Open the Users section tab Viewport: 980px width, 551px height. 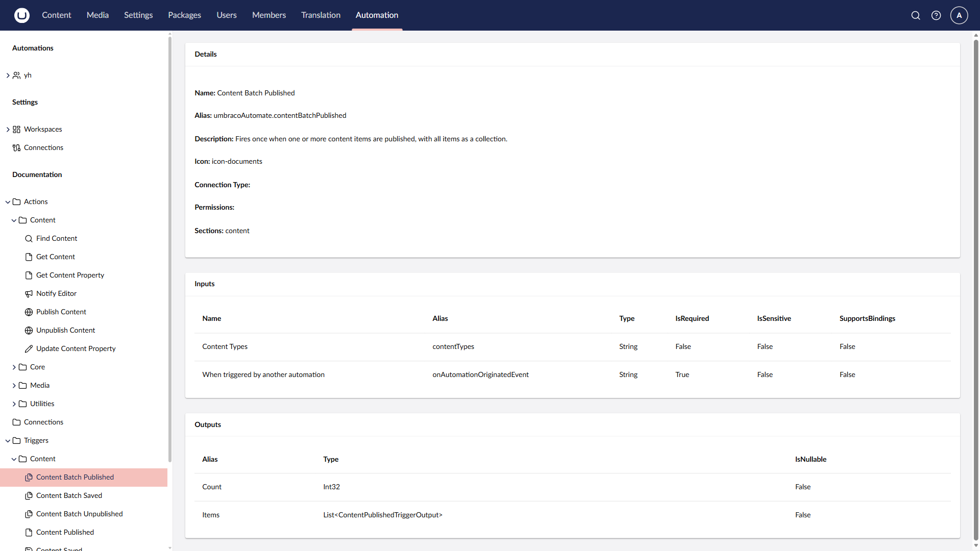(227, 15)
